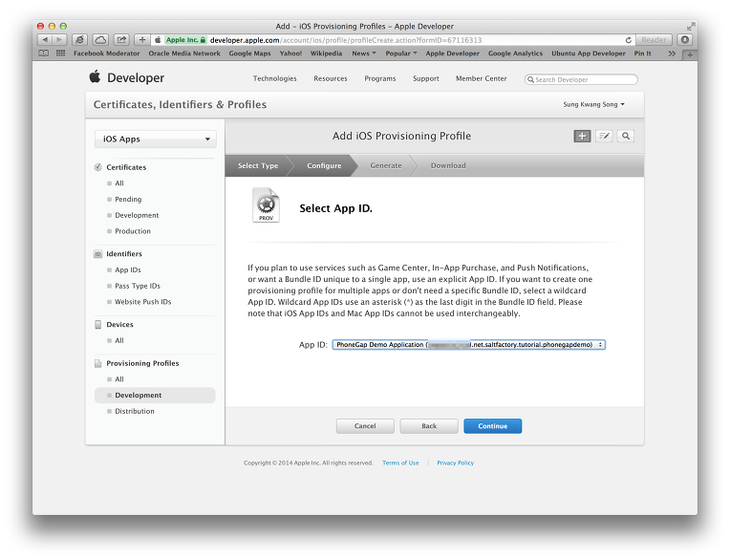Click the add profile plus icon
Screen dimensions: 730x560
[582, 136]
